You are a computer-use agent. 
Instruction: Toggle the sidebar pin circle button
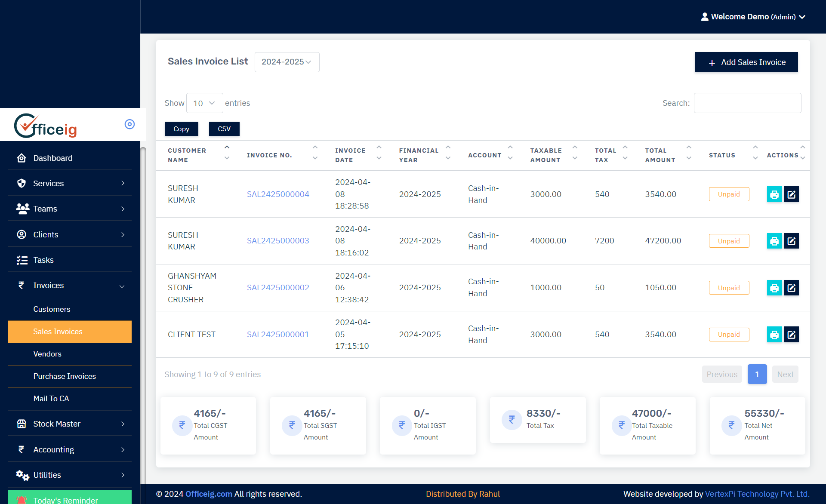click(129, 124)
